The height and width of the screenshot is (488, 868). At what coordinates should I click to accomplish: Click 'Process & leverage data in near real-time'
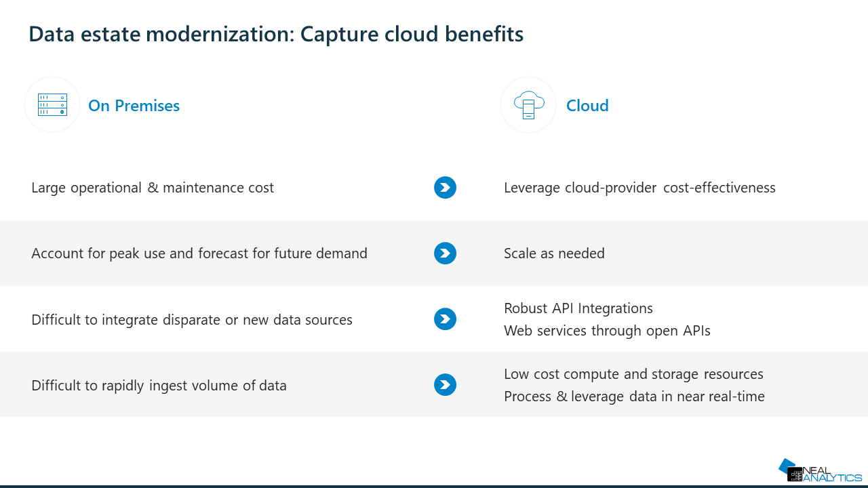tap(634, 396)
